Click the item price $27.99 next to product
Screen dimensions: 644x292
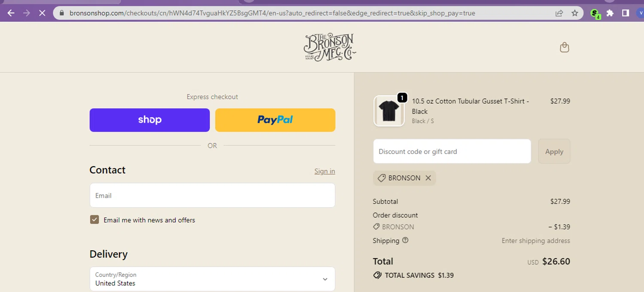tap(560, 101)
